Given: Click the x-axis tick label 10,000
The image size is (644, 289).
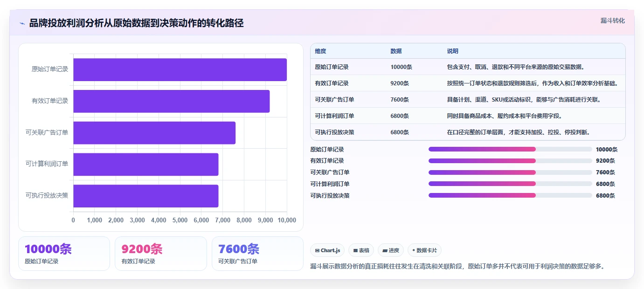Looking at the screenshot, I should point(287,220).
